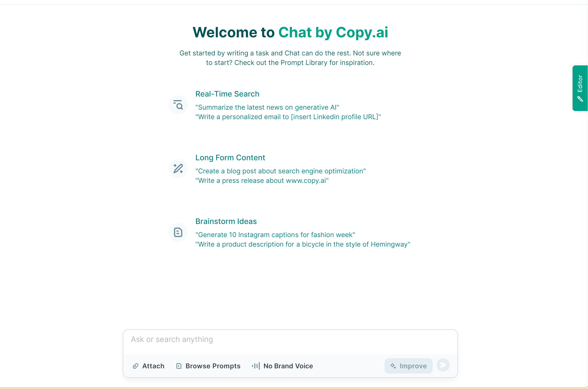Choose the personalized LinkedIn email prompt
The image size is (588, 389).
(x=288, y=117)
